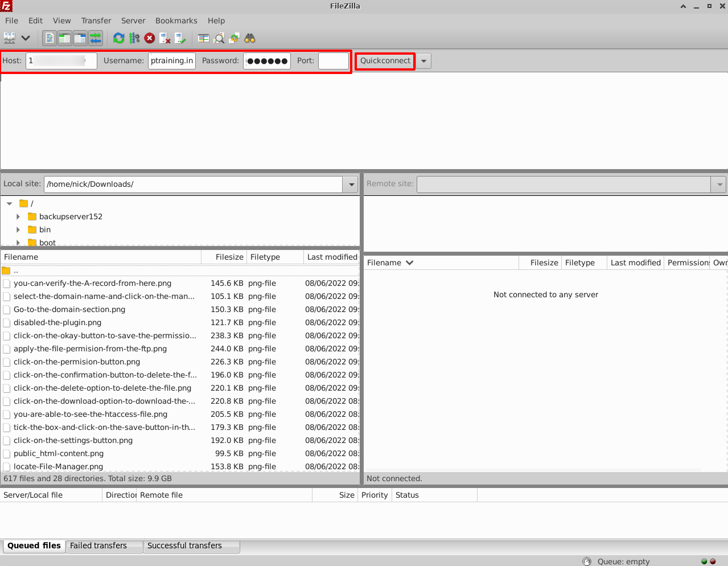This screenshot has height=566, width=728.
Task: Open the View menu
Action: coord(62,20)
